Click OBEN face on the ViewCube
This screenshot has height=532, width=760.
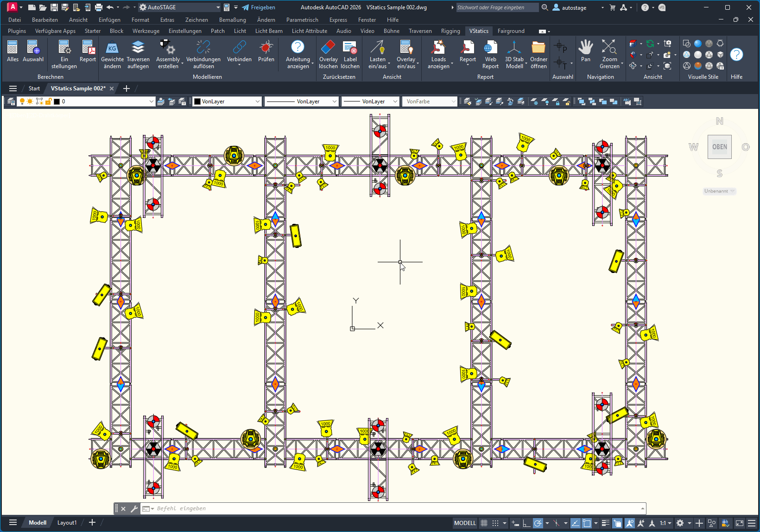click(x=720, y=147)
